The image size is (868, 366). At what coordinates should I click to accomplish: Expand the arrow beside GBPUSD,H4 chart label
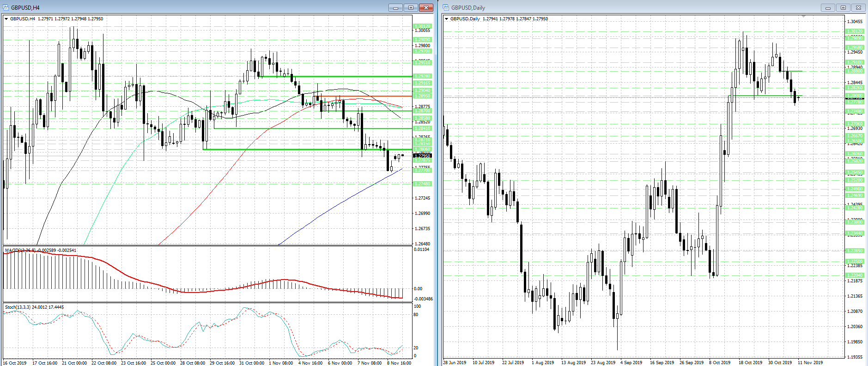click(x=6, y=19)
